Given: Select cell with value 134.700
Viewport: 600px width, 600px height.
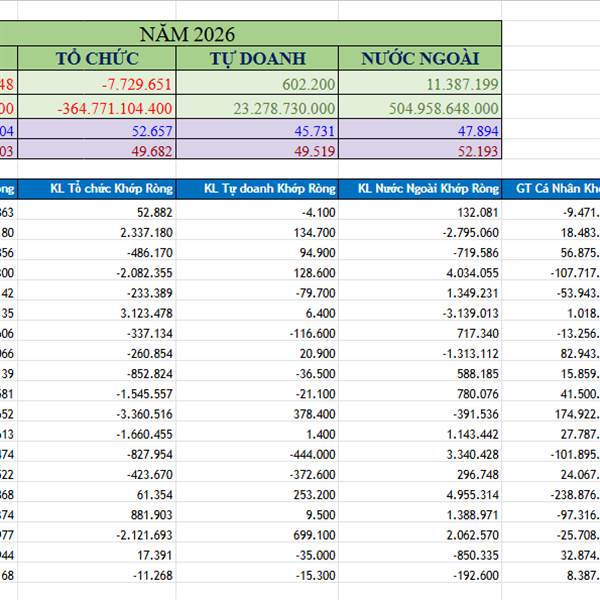Looking at the screenshot, I should click(257, 232).
